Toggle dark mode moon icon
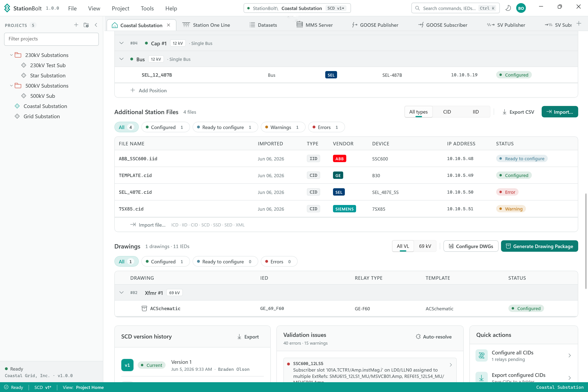The width and height of the screenshot is (588, 392). (x=508, y=8)
